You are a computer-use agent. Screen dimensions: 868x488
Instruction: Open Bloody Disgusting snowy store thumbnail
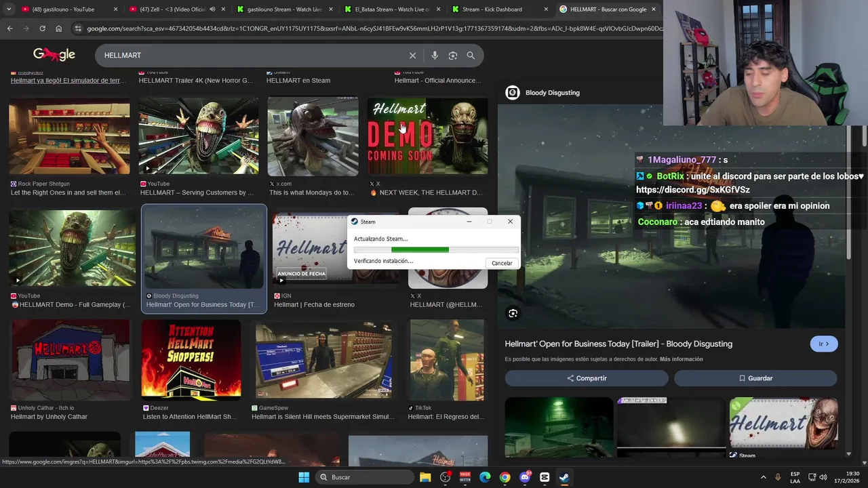pyautogui.click(x=204, y=248)
